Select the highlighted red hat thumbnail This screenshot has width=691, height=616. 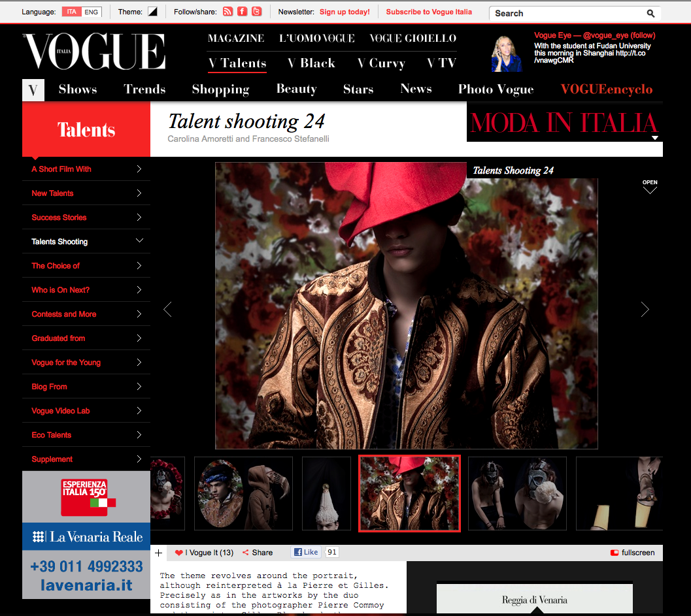tap(409, 494)
